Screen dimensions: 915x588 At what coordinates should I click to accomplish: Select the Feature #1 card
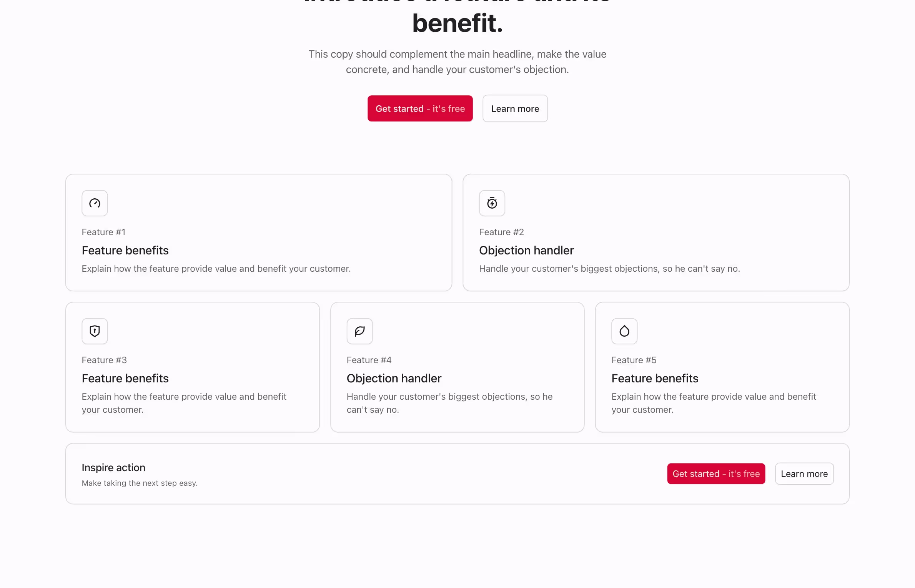[258, 233]
